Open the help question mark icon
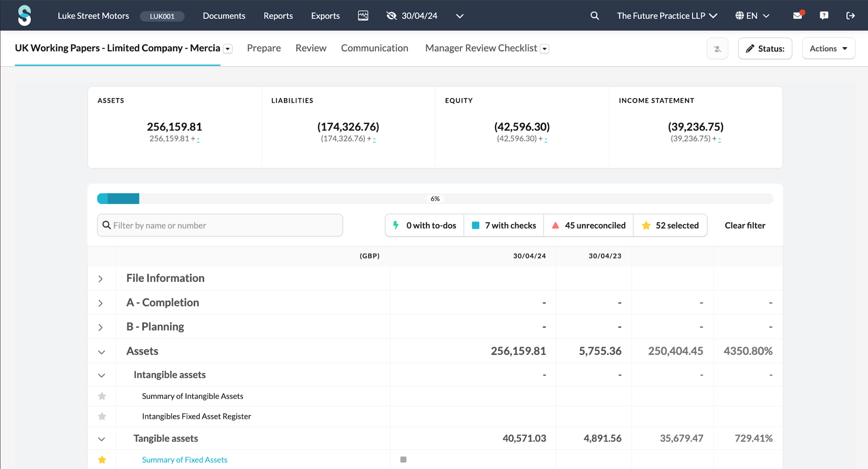This screenshot has height=469, width=868. tap(824, 16)
